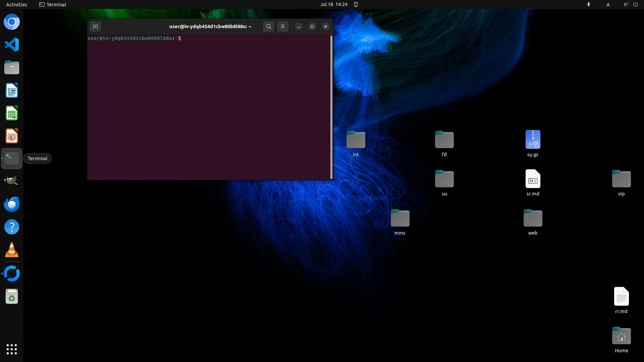Open the Activities overview
Screen dimensions: 644x362
pyautogui.click(x=16, y=4)
